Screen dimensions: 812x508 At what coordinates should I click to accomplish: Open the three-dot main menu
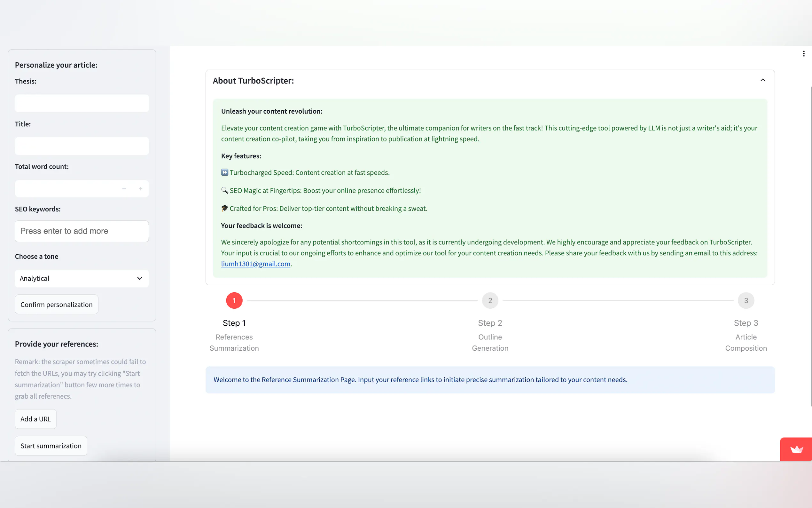(804, 54)
